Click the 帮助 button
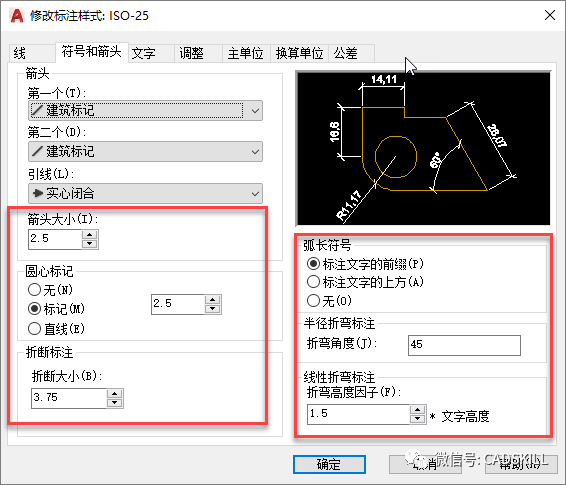The height and width of the screenshot is (485, 566). point(521,464)
